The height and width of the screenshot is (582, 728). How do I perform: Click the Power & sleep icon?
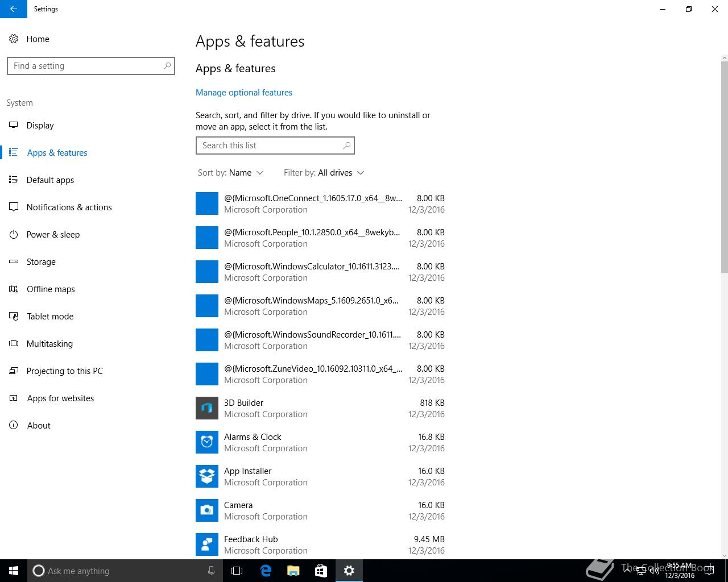pyautogui.click(x=14, y=234)
